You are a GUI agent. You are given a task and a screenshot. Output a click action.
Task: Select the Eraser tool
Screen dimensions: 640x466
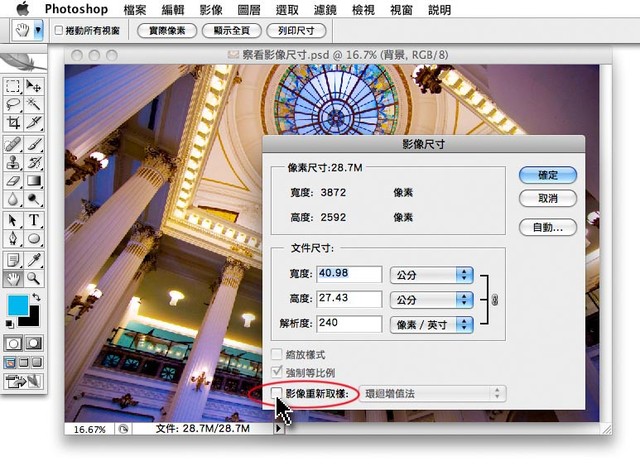pyautogui.click(x=13, y=181)
